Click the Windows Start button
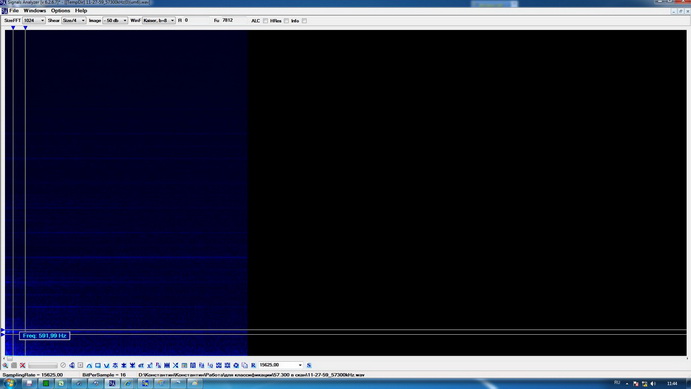Image resolution: width=691 pixels, height=389 pixels. (x=9, y=383)
